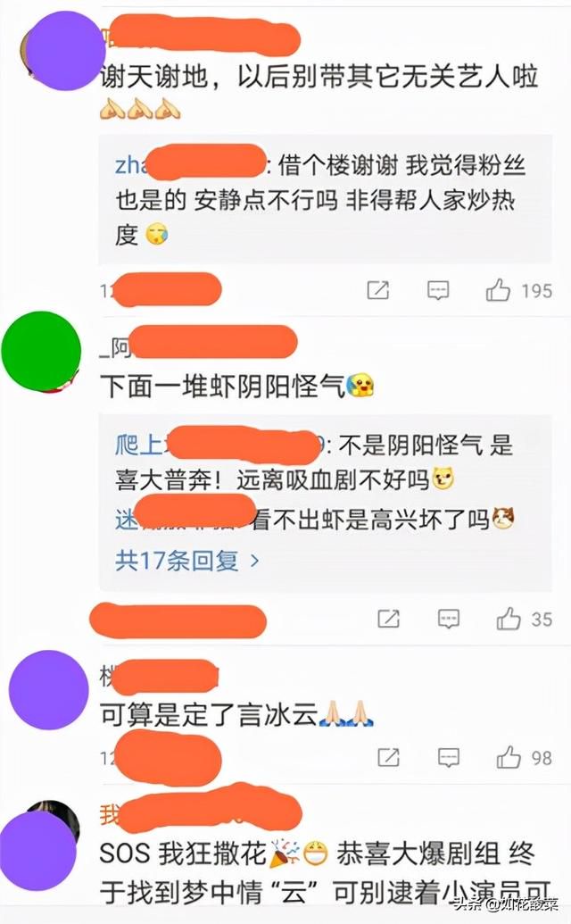Open the green avatar profile

coord(41,351)
